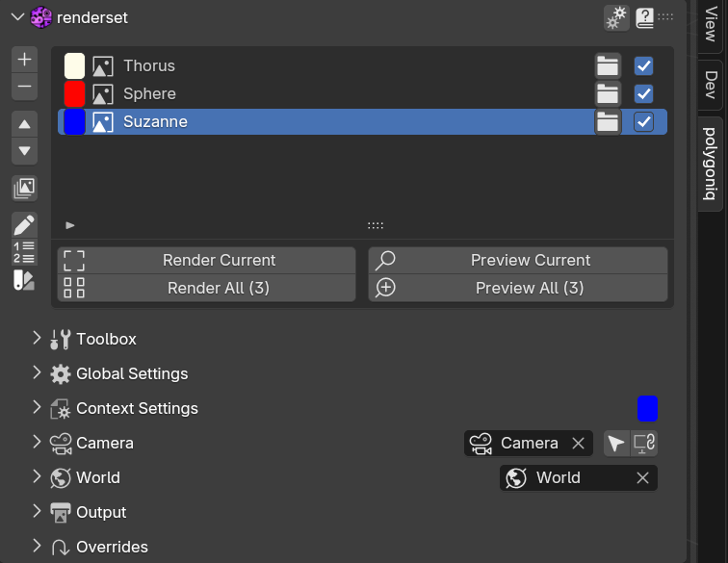Click the image icon beside Suzanne
The image size is (728, 563).
tap(103, 122)
